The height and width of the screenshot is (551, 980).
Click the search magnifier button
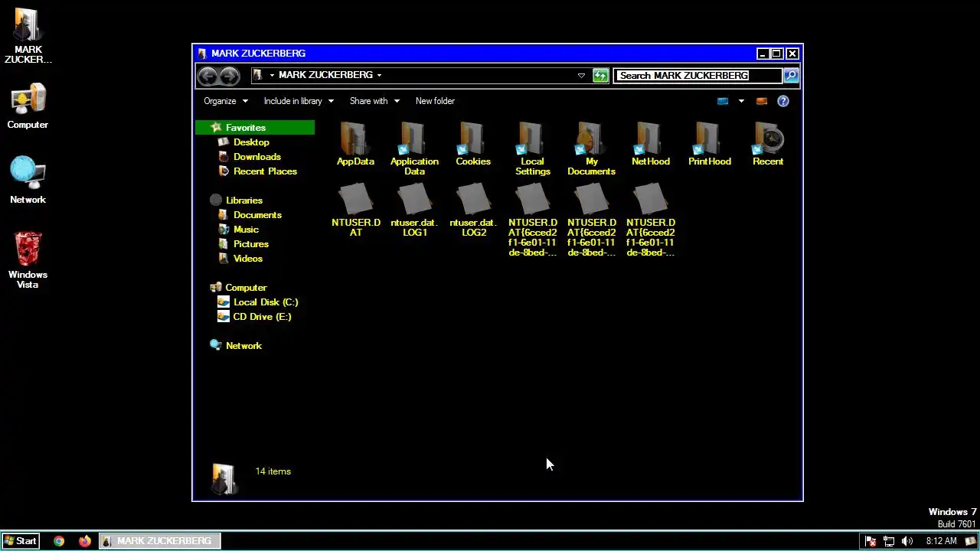pos(791,75)
